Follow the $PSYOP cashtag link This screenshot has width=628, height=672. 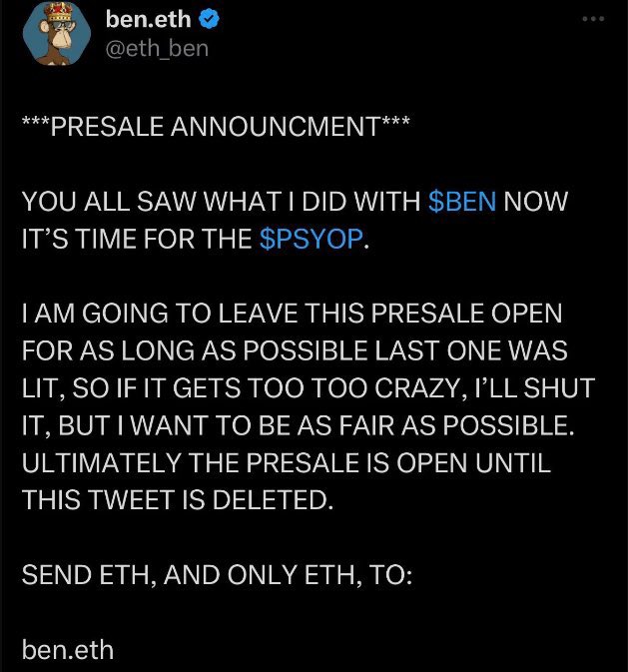pos(312,239)
